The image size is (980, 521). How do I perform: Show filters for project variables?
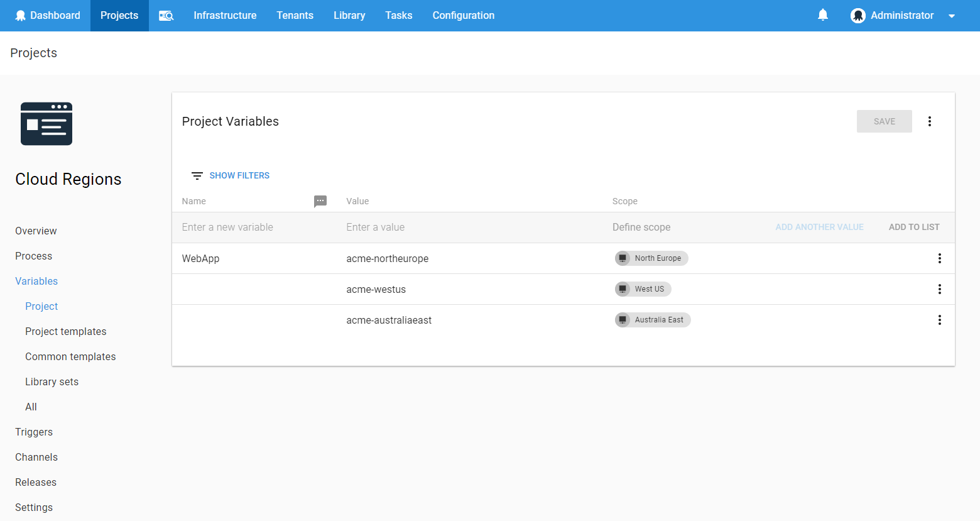tap(231, 175)
